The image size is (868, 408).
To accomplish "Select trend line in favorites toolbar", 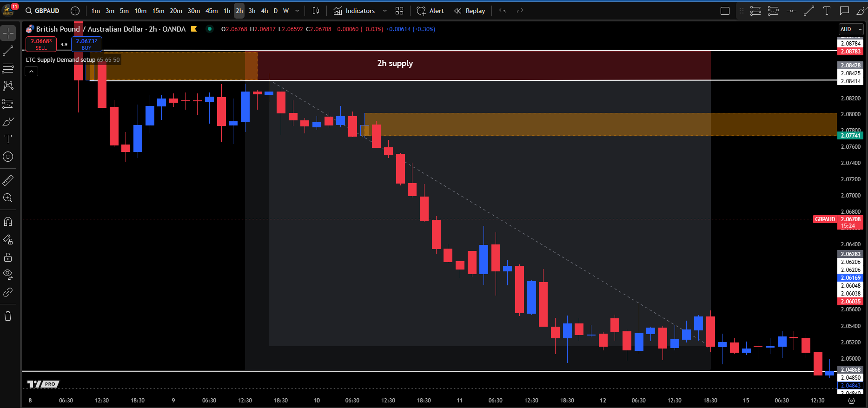I will point(809,11).
